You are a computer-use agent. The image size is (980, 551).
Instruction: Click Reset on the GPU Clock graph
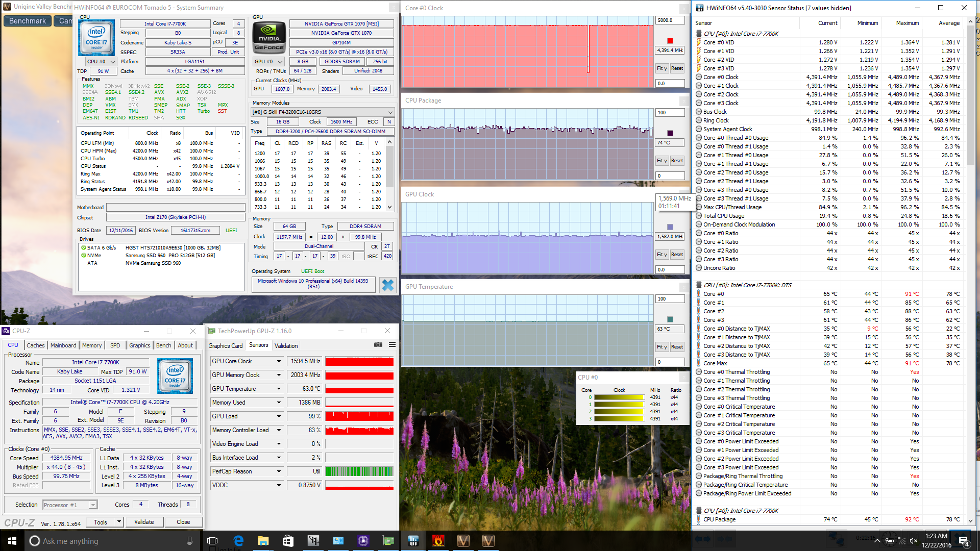tap(677, 255)
